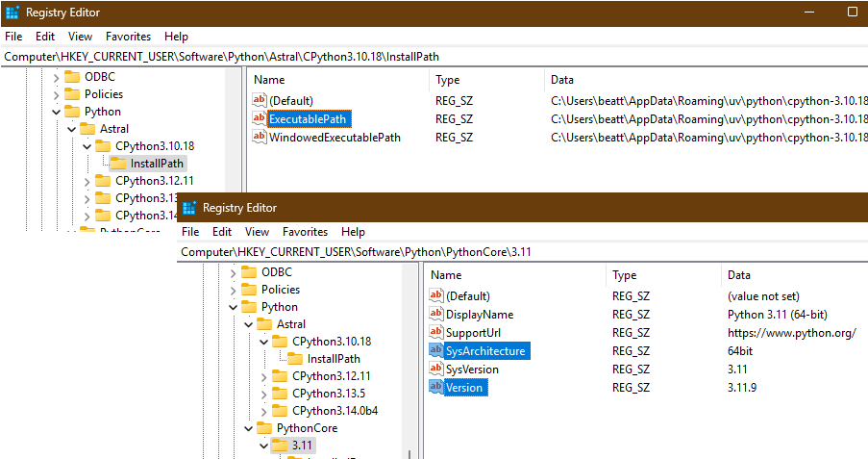Viewport: 868px width, 459px height.
Task: Select Astral folder icon in back window
Action: click(87, 129)
